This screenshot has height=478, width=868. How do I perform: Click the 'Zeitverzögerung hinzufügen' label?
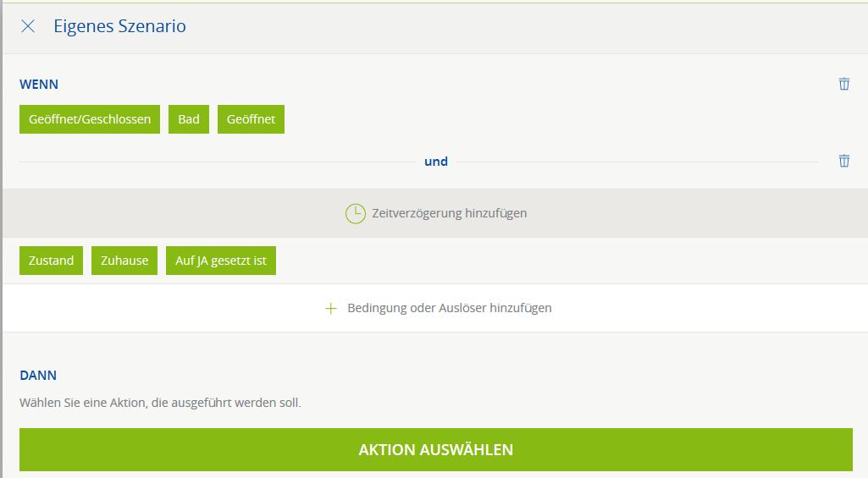[x=449, y=213]
